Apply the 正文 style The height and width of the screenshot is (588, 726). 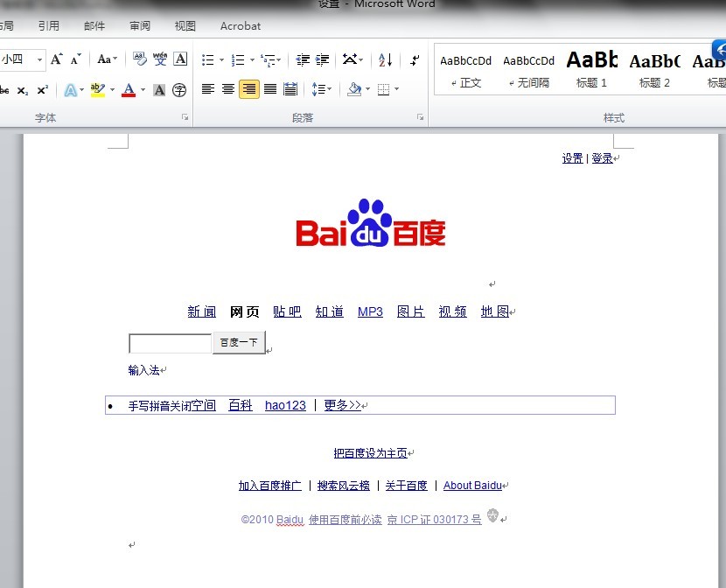click(x=466, y=71)
